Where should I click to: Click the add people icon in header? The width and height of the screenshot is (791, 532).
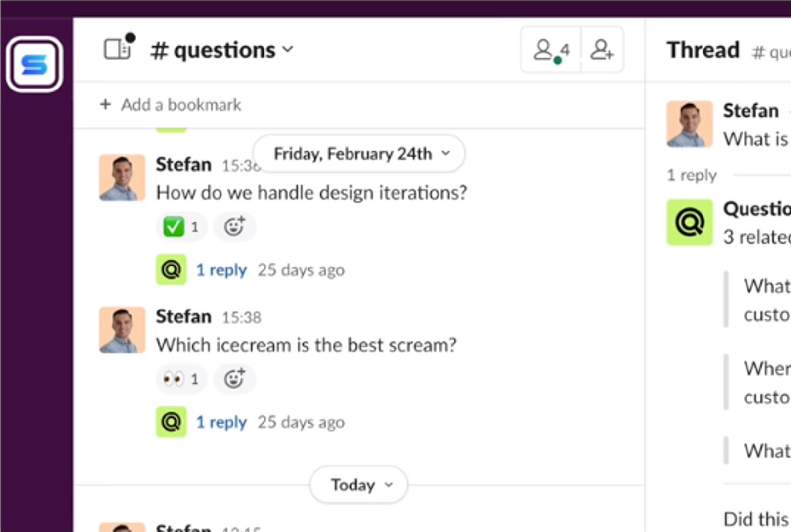coord(602,50)
